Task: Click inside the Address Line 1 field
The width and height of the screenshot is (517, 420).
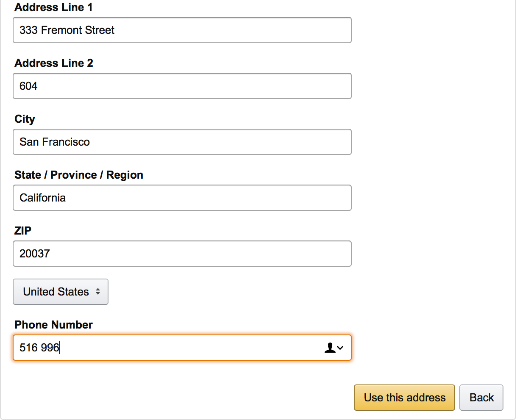Action: (x=182, y=30)
